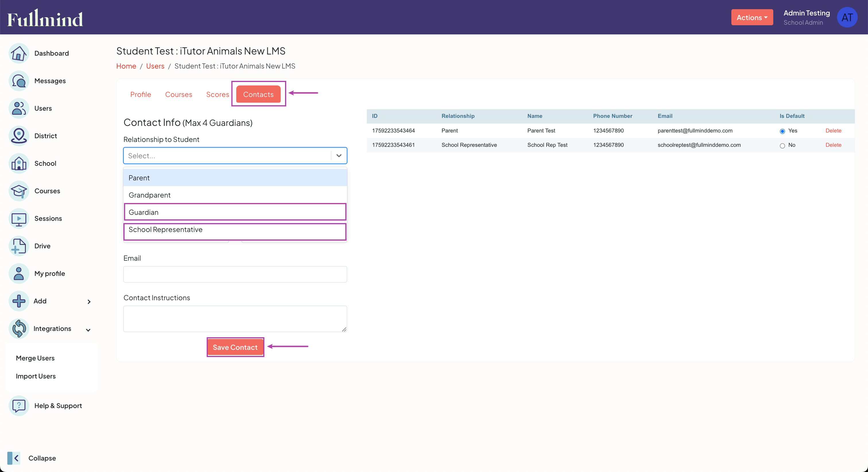Open the School building icon
The width and height of the screenshot is (868, 472).
19,163
